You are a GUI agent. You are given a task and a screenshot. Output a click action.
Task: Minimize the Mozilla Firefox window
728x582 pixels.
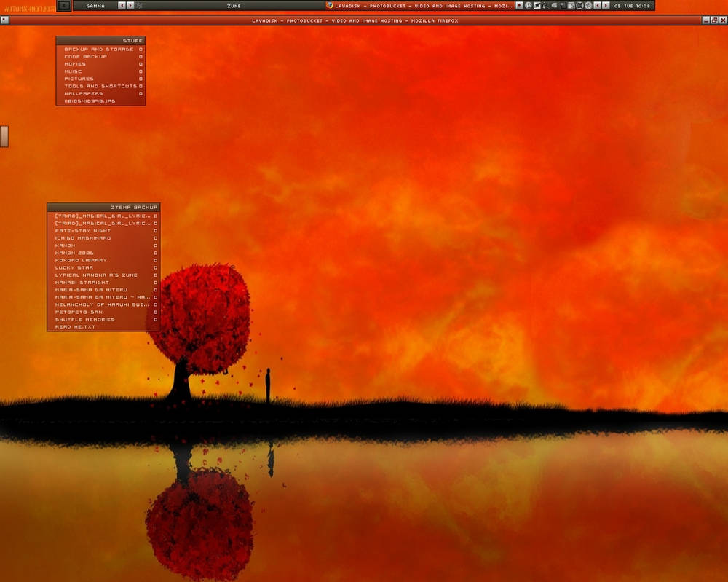pyautogui.click(x=706, y=20)
